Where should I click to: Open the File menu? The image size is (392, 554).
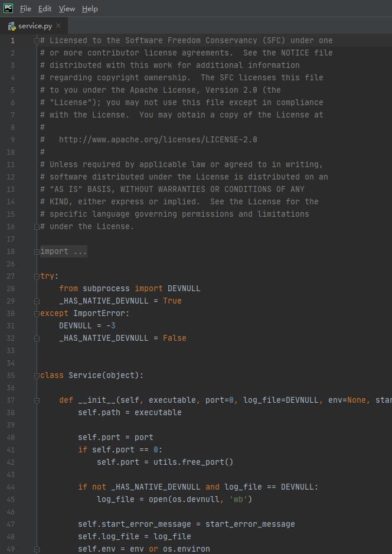pyautogui.click(x=25, y=9)
